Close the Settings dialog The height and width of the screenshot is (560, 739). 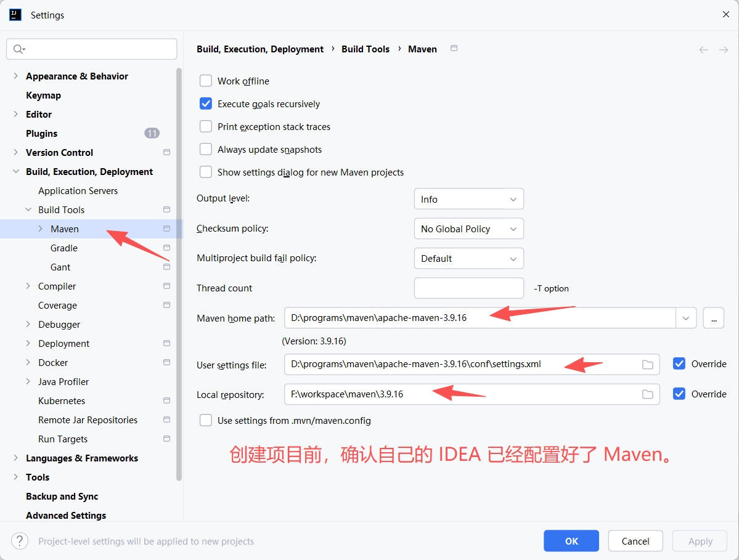pyautogui.click(x=726, y=15)
